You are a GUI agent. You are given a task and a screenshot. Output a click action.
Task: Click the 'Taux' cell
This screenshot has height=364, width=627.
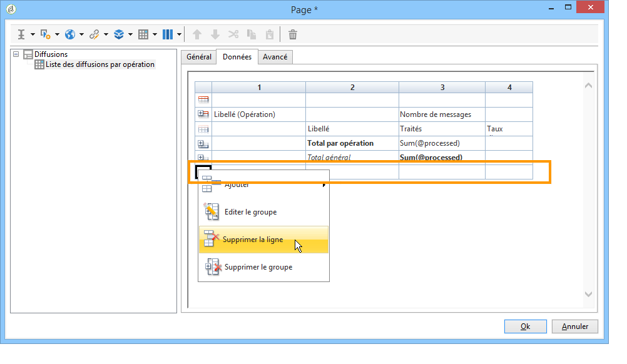pyautogui.click(x=509, y=129)
